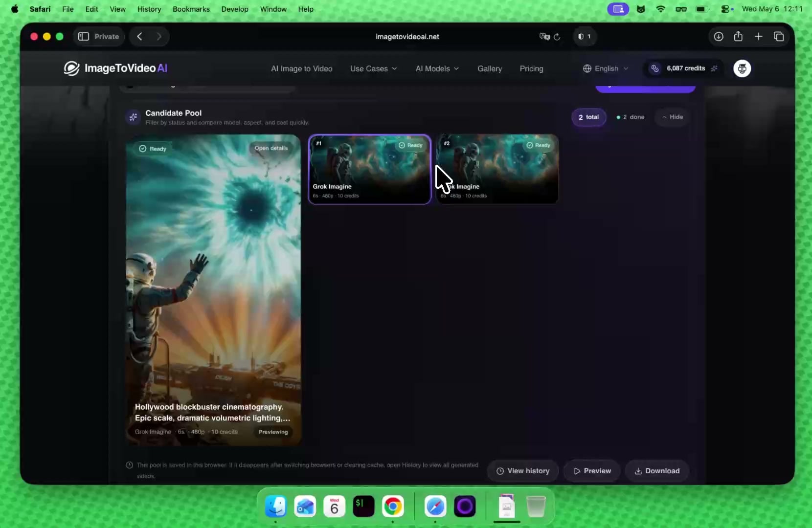Click the Private browsing label

click(107, 37)
